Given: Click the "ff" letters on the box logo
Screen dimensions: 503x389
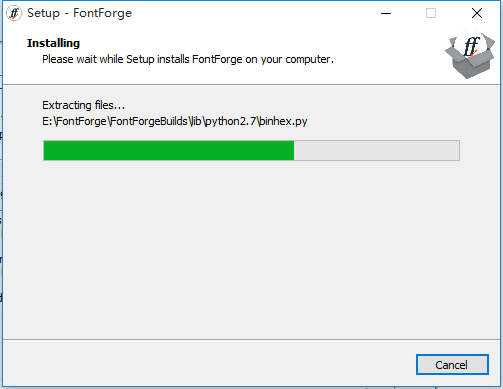Looking at the screenshot, I should tap(472, 46).
